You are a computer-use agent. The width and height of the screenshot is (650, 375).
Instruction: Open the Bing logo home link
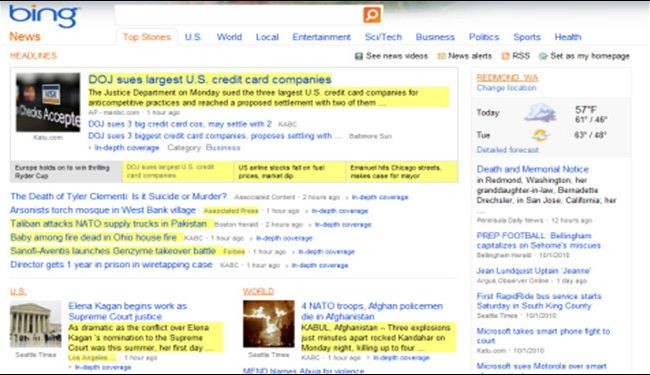pos(44,17)
